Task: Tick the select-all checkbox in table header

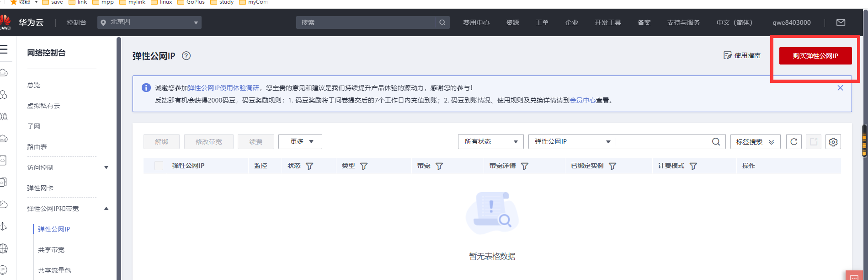Action: coord(159,166)
